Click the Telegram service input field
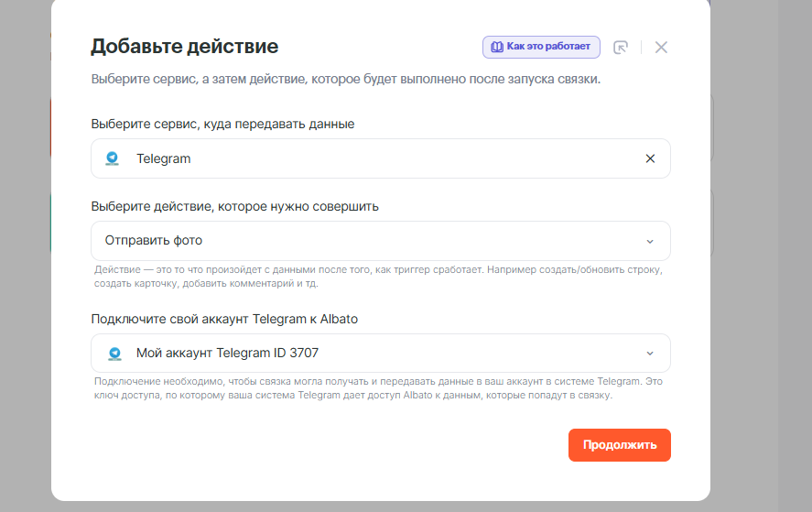812x512 pixels. (x=366, y=158)
